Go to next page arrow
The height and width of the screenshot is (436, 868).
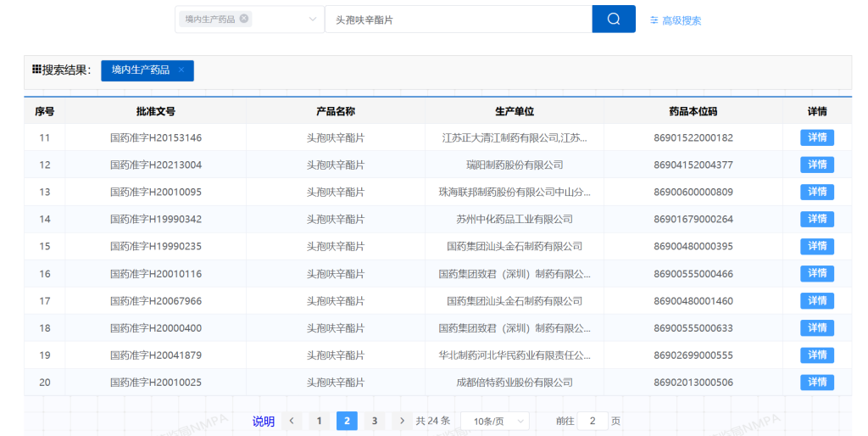[x=402, y=421]
